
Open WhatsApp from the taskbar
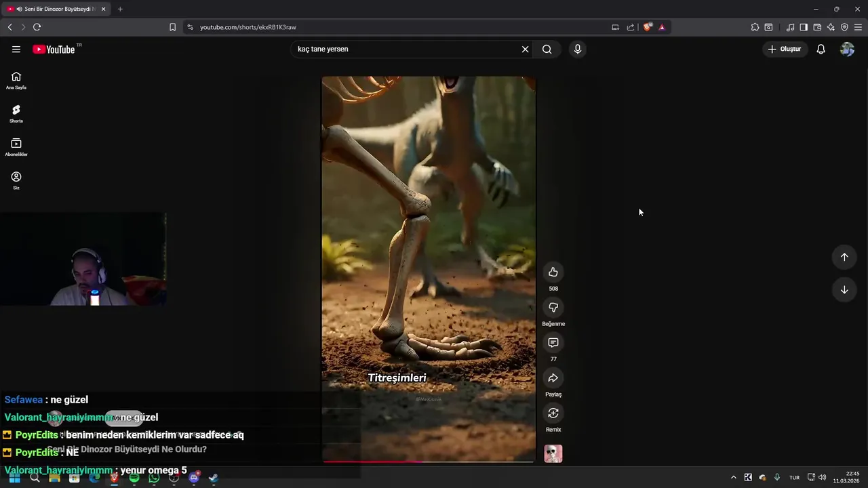pyautogui.click(x=154, y=478)
